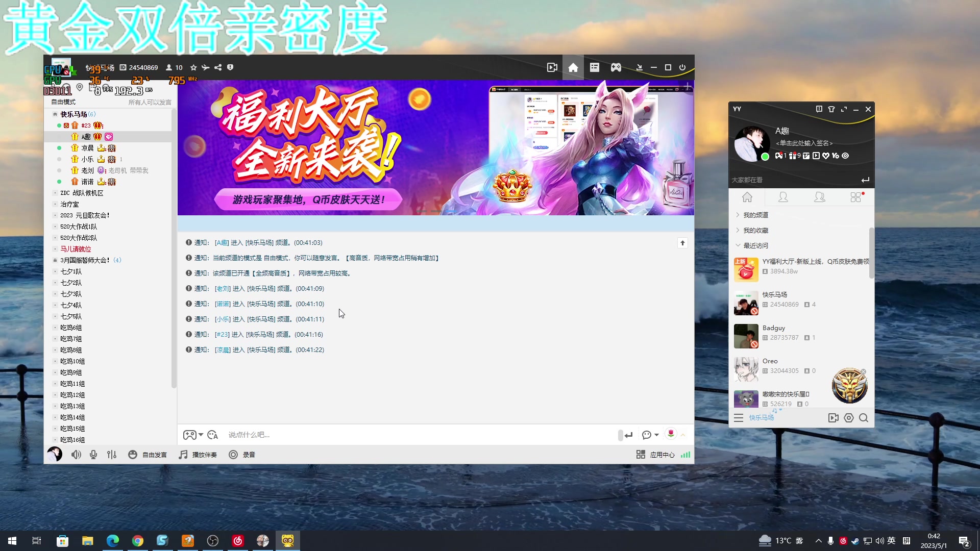
Task: Click the 自由发言 free speech button
Action: click(x=148, y=455)
